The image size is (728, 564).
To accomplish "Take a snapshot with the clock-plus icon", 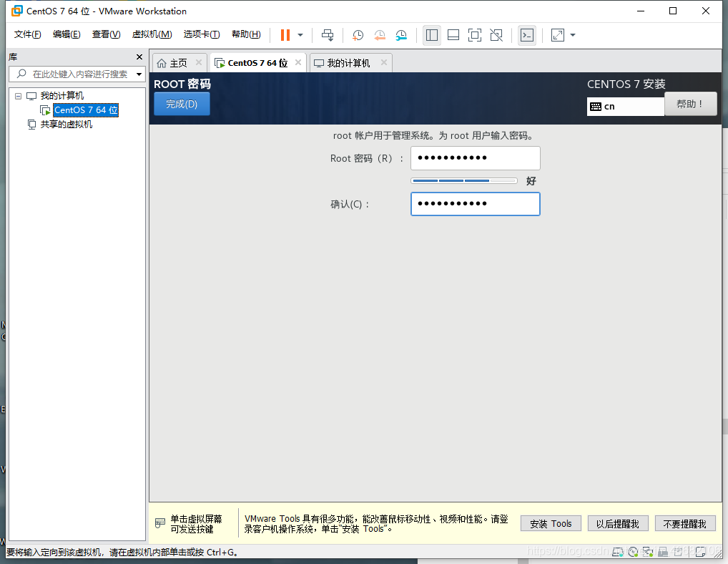I will click(358, 35).
